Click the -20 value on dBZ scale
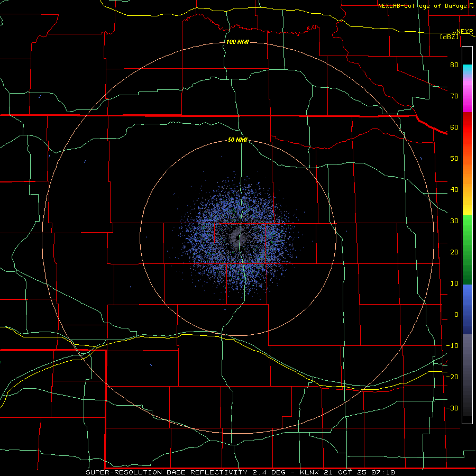476x476 pixels. (x=452, y=377)
